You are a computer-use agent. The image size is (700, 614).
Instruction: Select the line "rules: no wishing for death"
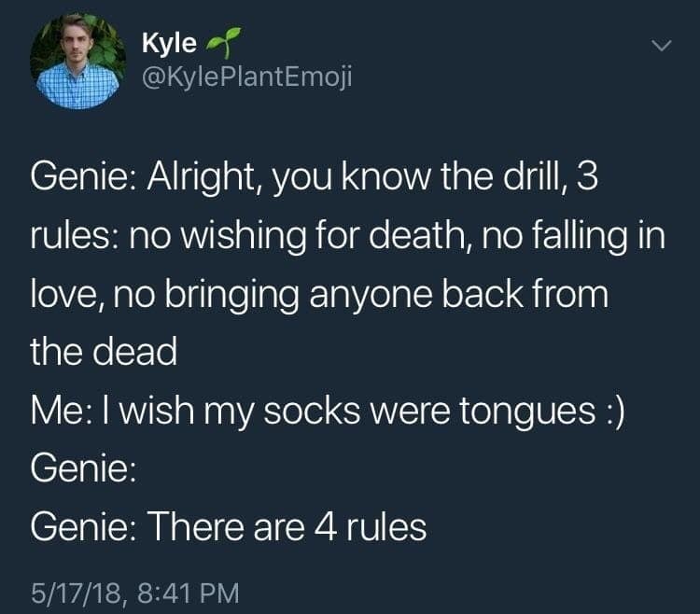point(346,236)
